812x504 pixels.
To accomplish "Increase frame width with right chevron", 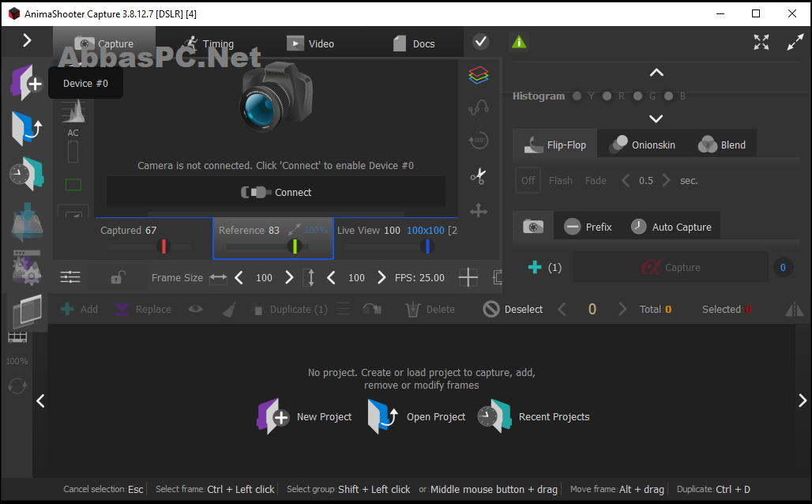I will pyautogui.click(x=289, y=277).
